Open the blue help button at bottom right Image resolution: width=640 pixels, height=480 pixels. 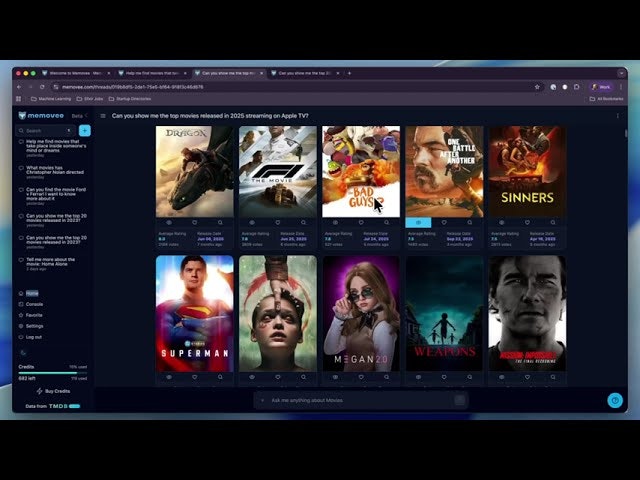click(x=615, y=400)
